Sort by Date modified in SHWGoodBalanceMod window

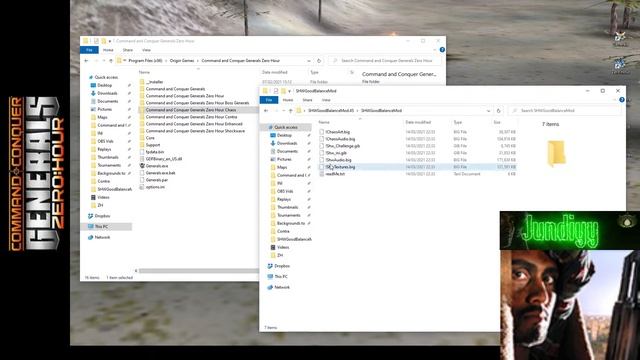pyautogui.click(x=418, y=122)
